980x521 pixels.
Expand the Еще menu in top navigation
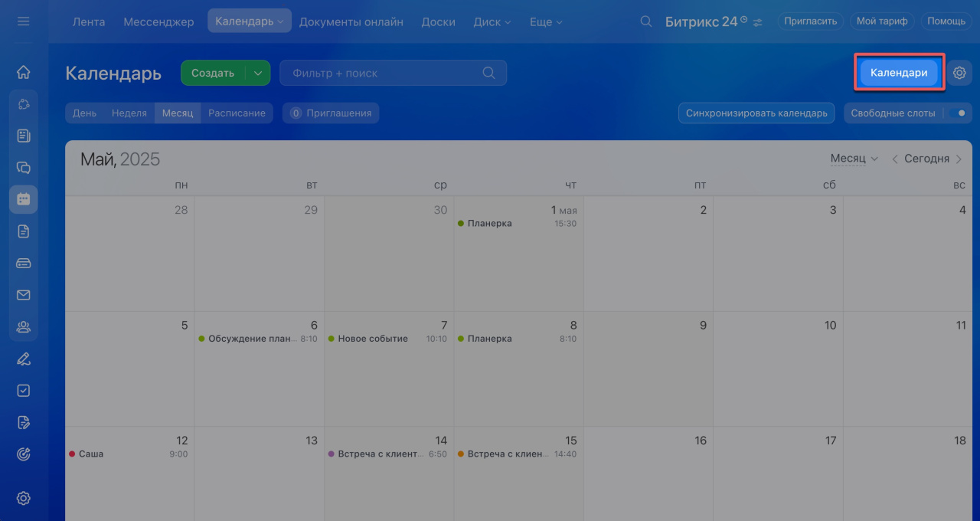(546, 21)
